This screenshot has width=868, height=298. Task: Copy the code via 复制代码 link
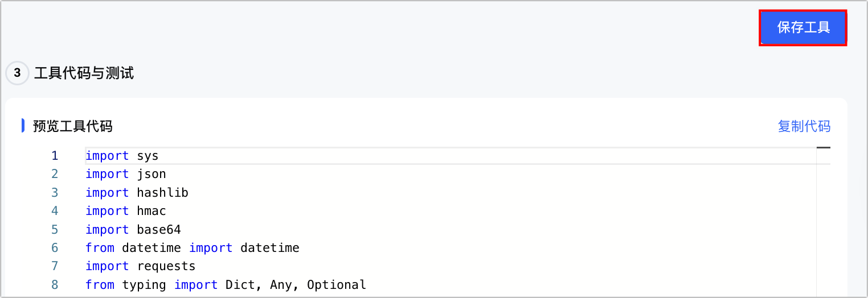[x=804, y=126]
